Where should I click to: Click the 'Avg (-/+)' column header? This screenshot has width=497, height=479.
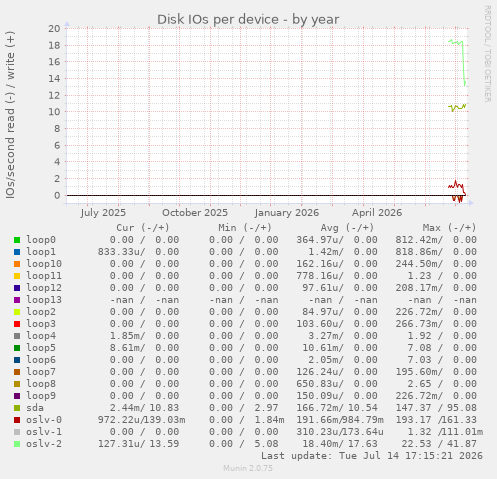click(x=347, y=228)
